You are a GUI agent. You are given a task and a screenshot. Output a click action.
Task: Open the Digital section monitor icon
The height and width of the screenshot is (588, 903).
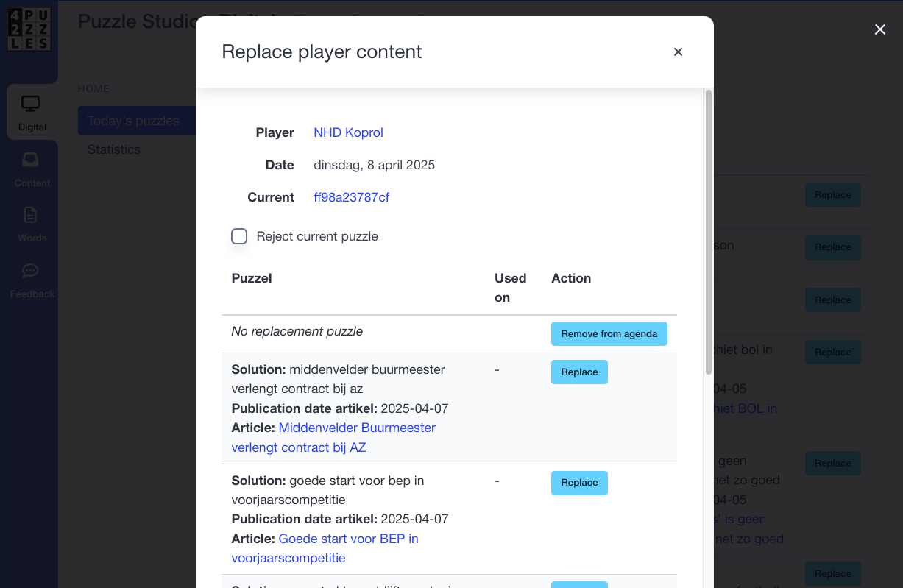point(30,105)
